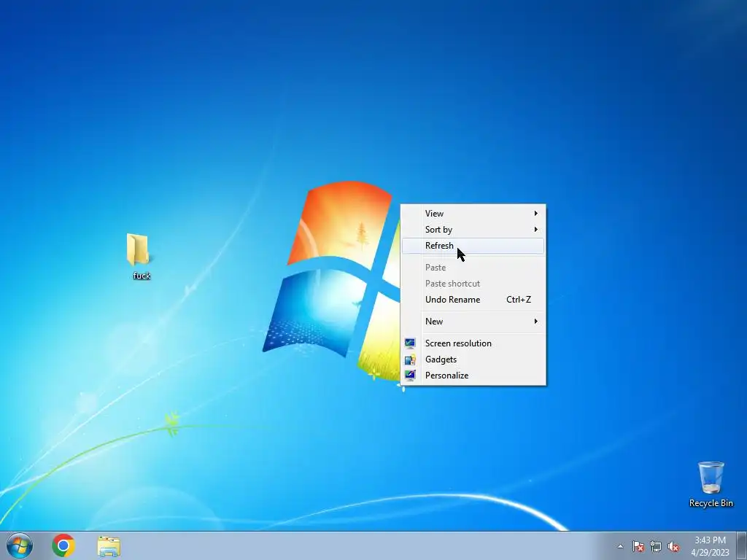Click the Ctrl+Z shortcut text
Screen dimensions: 747x560
[519, 300]
